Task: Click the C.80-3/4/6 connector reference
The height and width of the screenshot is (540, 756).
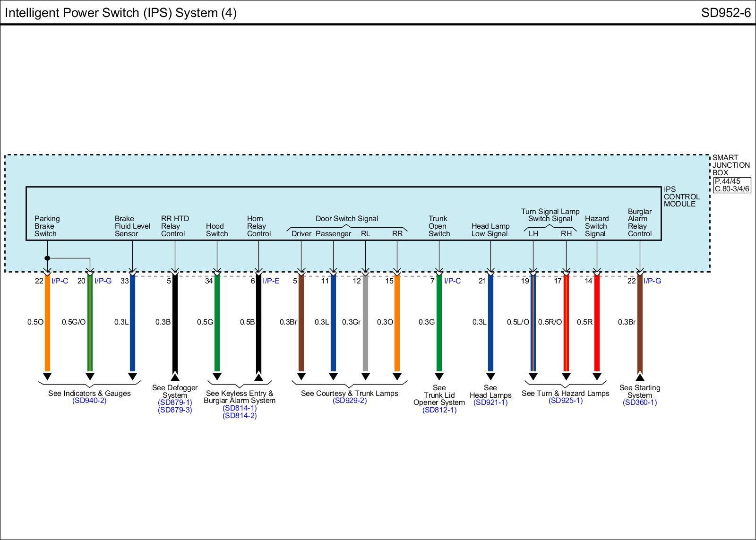Action: [x=731, y=189]
